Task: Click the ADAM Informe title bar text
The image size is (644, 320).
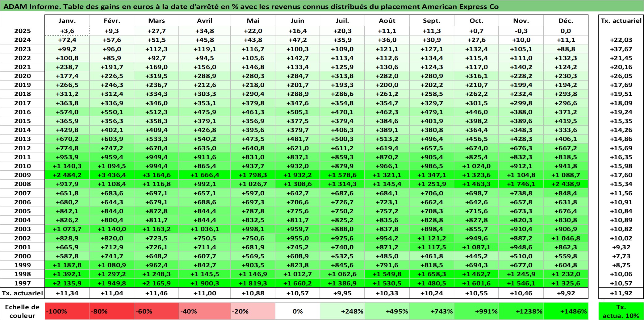Action: click(251, 6)
